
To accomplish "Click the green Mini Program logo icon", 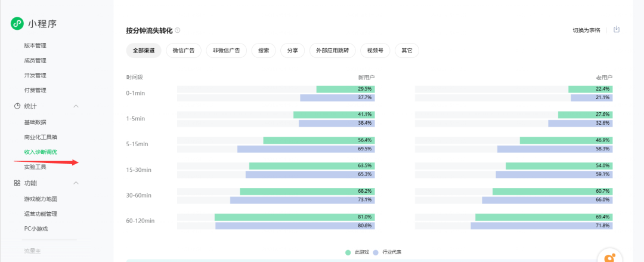I will [x=17, y=24].
